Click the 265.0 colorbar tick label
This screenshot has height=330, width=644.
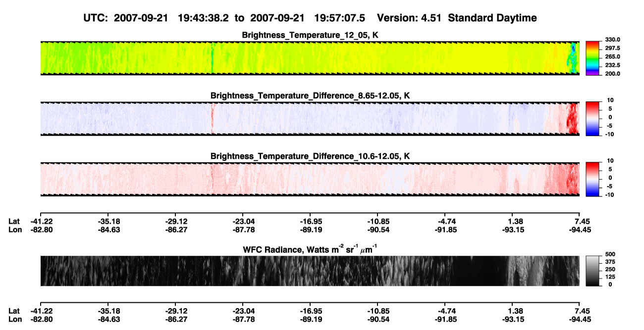pos(612,57)
